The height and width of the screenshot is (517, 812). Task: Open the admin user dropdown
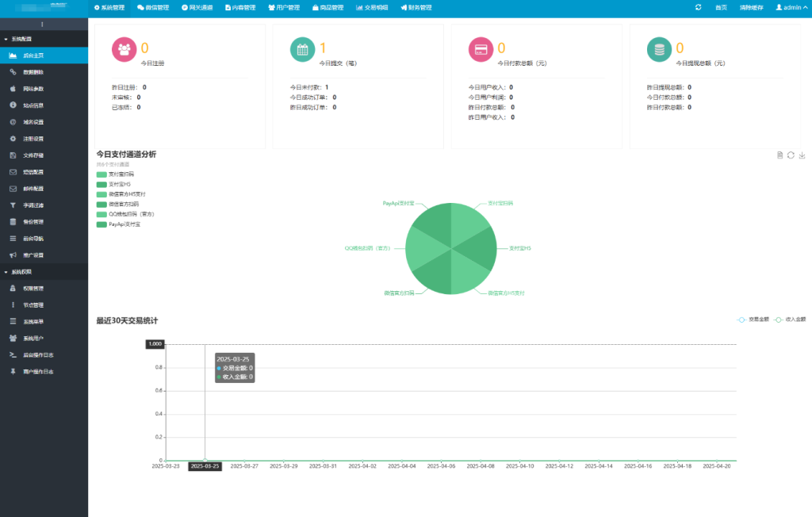(x=789, y=7)
